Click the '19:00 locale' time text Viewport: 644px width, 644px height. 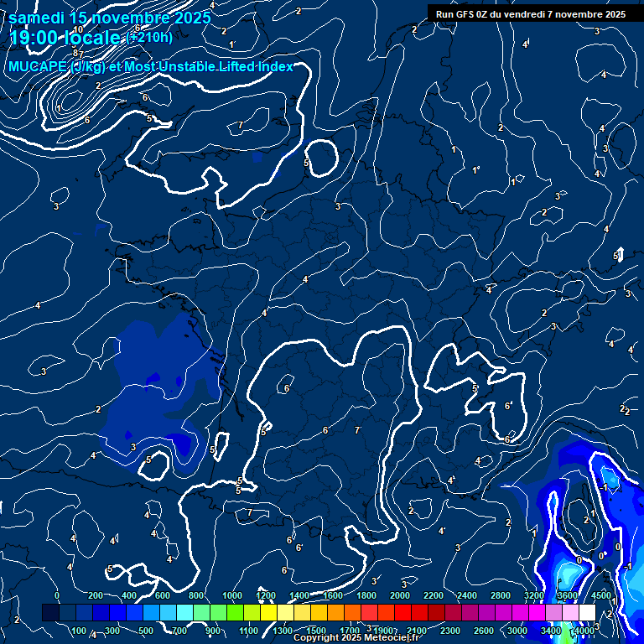click(65, 38)
